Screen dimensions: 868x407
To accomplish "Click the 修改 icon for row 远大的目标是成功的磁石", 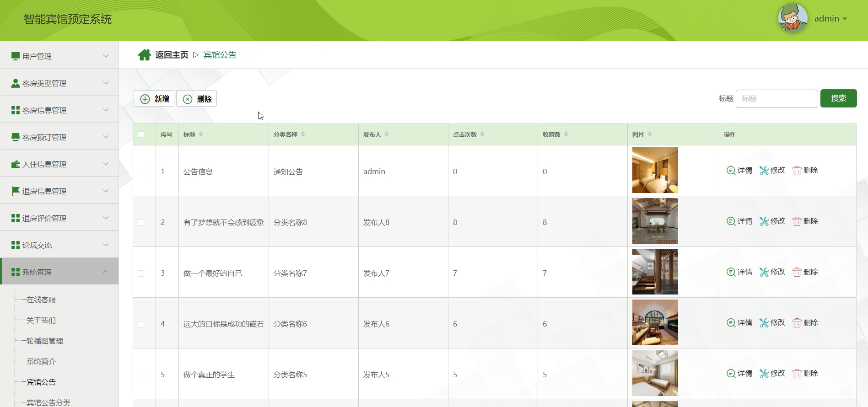I will pyautogui.click(x=764, y=323).
